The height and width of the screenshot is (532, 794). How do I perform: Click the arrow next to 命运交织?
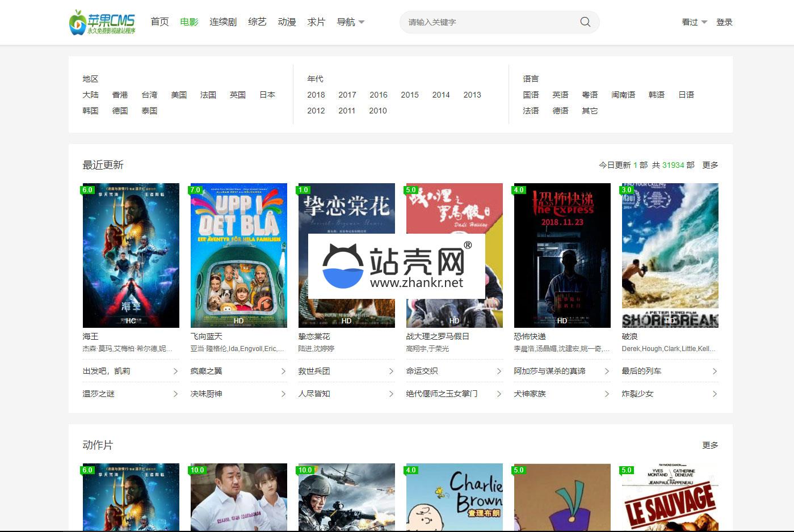click(x=499, y=371)
